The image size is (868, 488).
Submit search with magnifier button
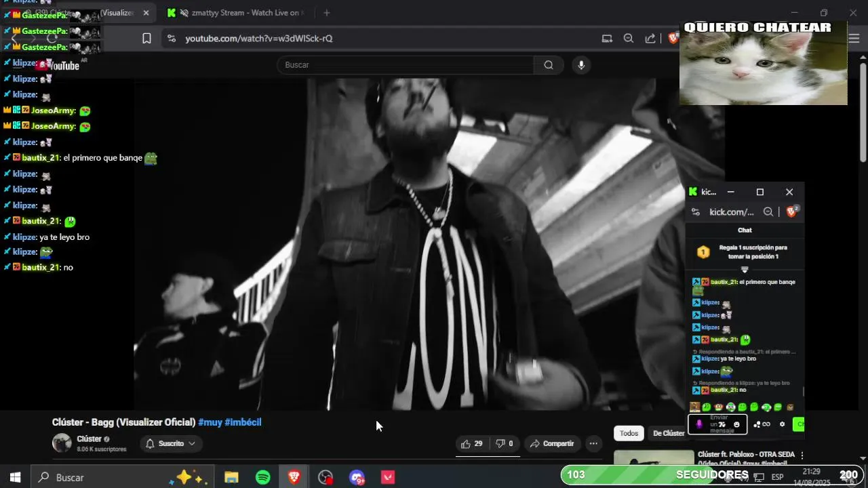pyautogui.click(x=549, y=65)
